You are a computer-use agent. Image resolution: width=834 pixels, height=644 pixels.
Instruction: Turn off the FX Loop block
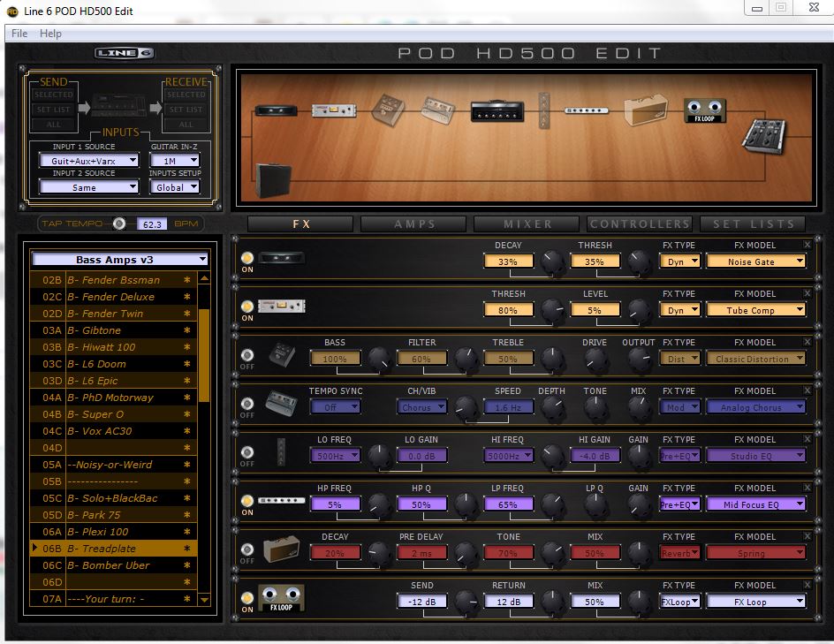[x=247, y=598]
